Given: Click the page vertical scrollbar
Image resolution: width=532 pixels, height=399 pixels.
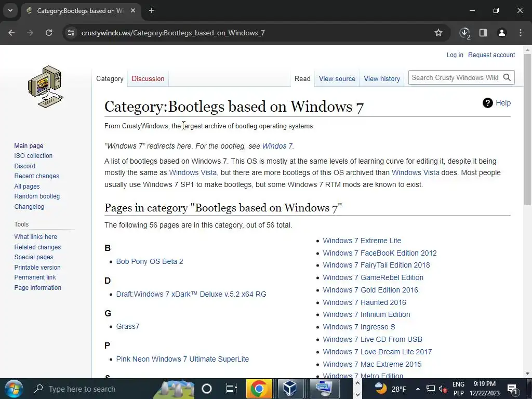Looking at the screenshot, I should tap(527, 129).
